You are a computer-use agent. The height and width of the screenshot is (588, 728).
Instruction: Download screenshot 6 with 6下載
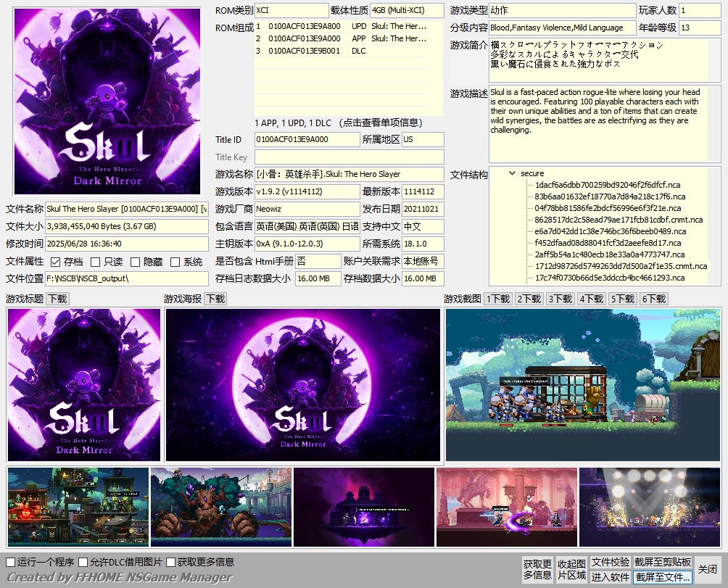[x=654, y=299]
